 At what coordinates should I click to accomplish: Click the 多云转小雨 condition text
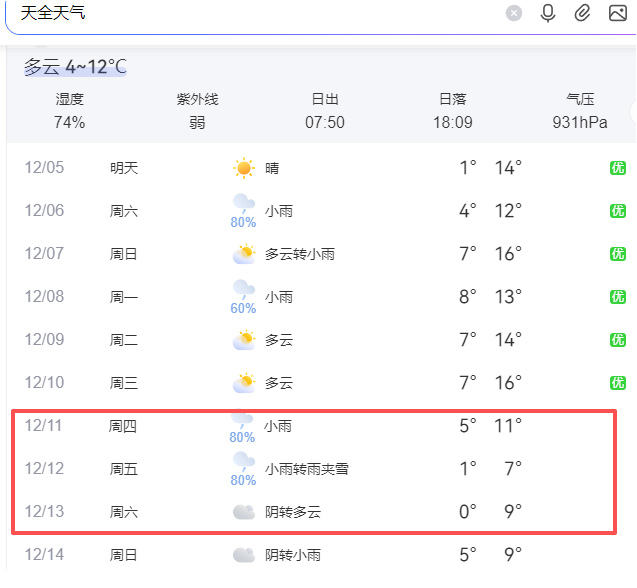[x=300, y=254]
